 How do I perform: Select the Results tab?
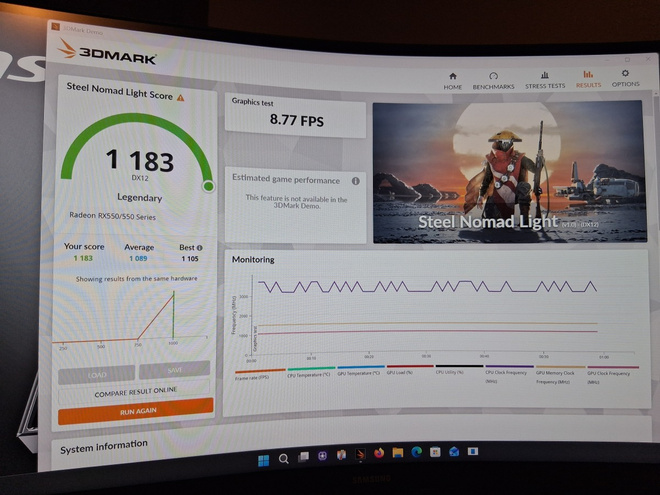tap(588, 79)
